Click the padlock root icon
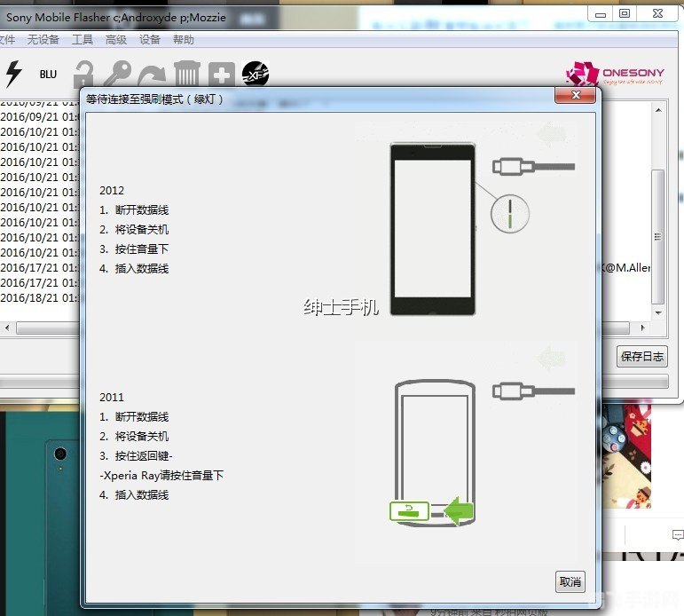 pyautogui.click(x=83, y=75)
